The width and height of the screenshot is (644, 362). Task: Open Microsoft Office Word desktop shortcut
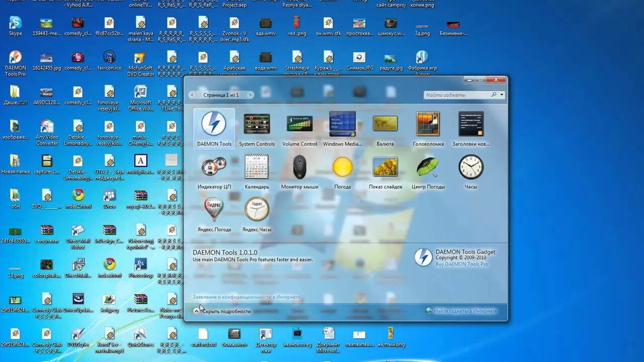click(140, 98)
